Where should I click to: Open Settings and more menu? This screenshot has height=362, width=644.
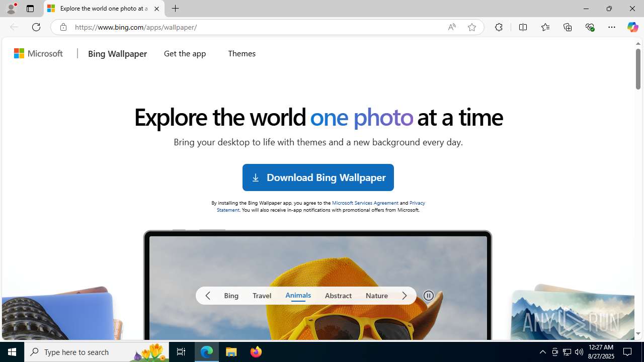pyautogui.click(x=612, y=27)
